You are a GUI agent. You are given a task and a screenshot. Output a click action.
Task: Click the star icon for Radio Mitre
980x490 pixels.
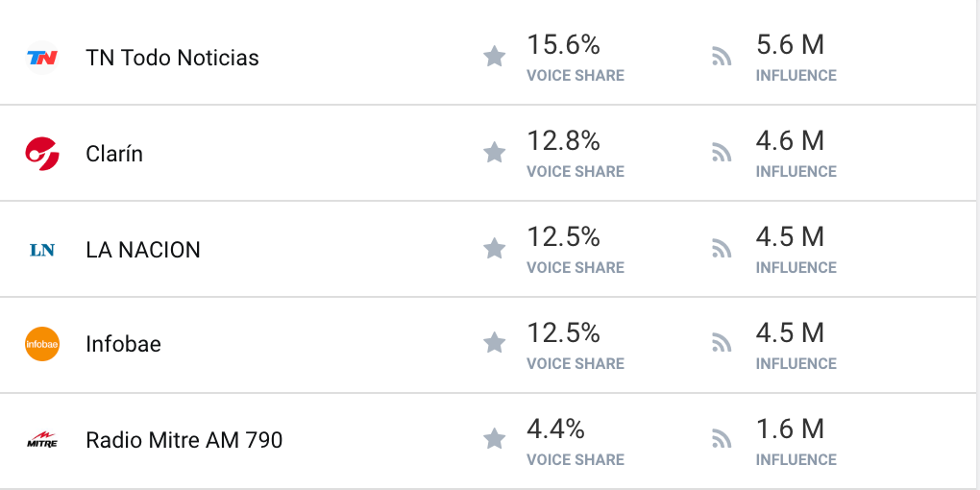coord(495,439)
